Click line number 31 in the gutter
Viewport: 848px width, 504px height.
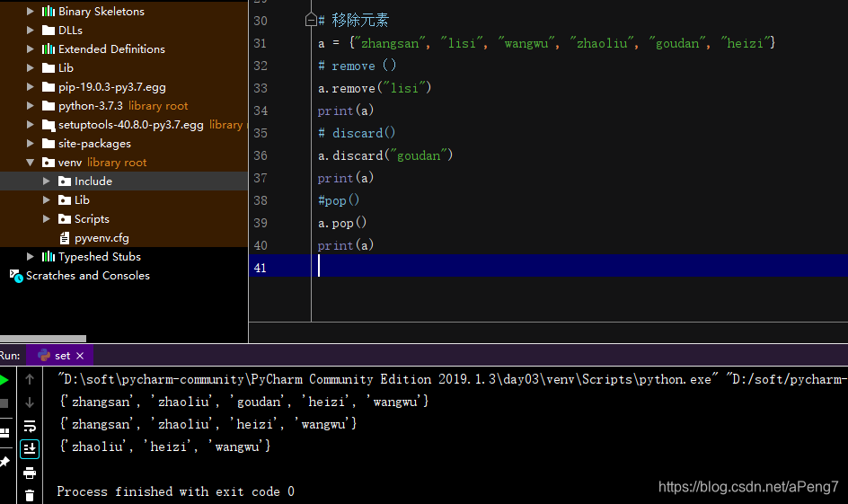point(261,43)
